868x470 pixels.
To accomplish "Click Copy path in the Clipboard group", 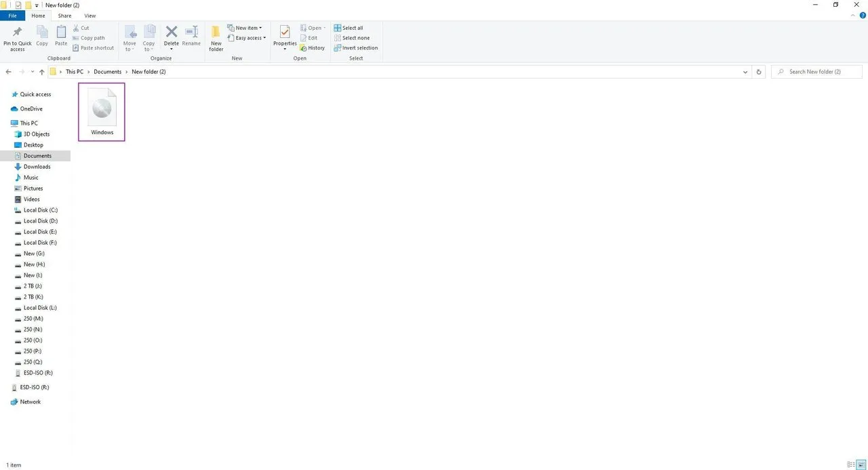I will point(89,38).
